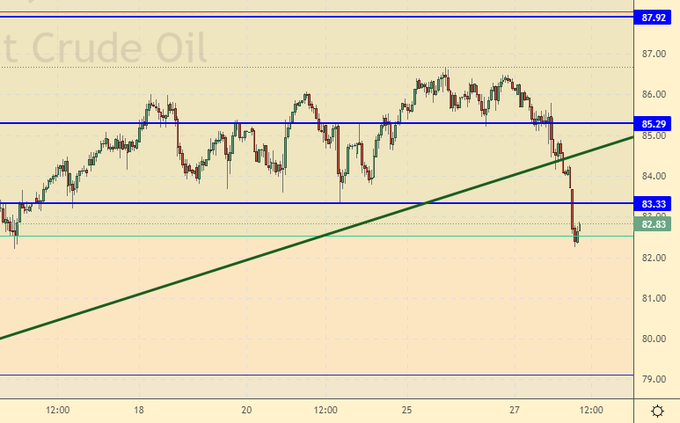Click date label 18 on time axis
Viewport: 680px width, 423px height.
[x=139, y=410]
